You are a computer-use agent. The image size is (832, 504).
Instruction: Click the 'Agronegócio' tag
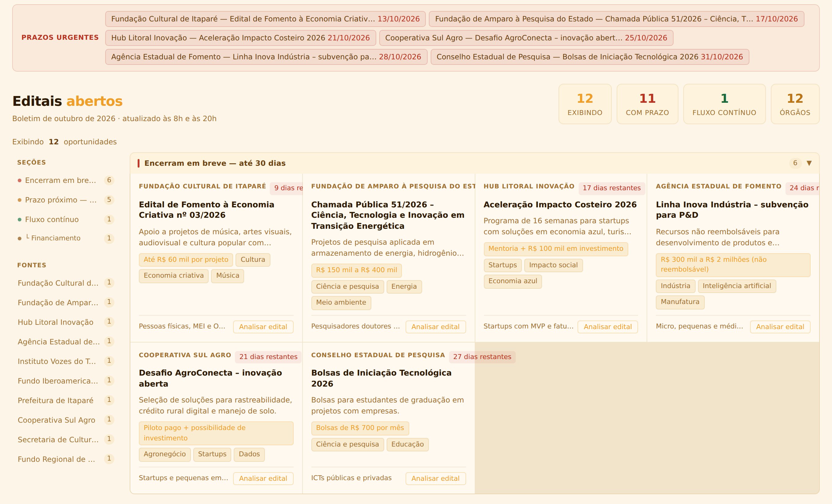[x=165, y=454]
